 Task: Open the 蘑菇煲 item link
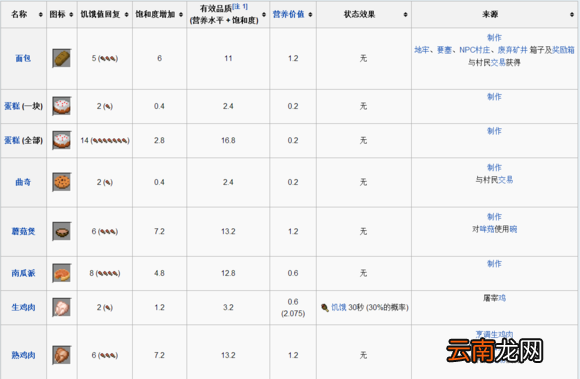23,231
